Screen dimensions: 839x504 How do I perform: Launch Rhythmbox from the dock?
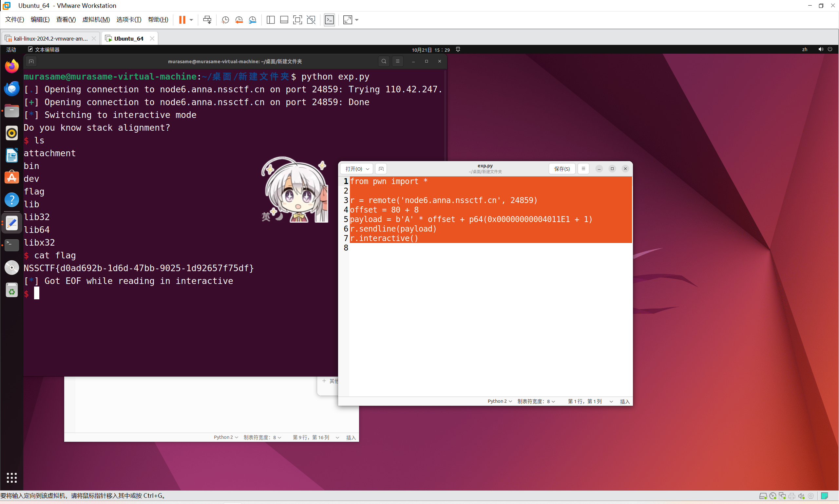(x=12, y=133)
